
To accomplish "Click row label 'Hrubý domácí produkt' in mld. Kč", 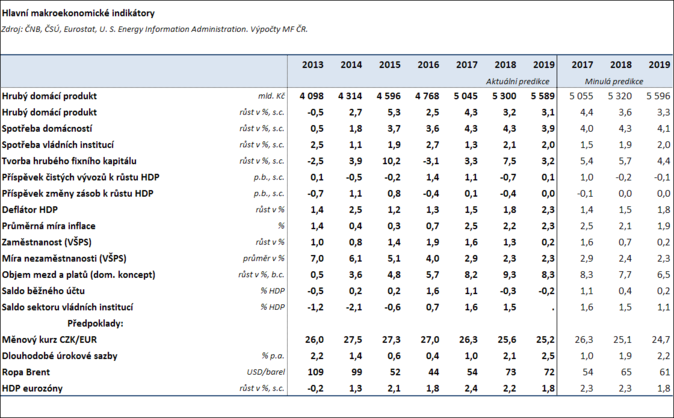I will click(x=49, y=96).
